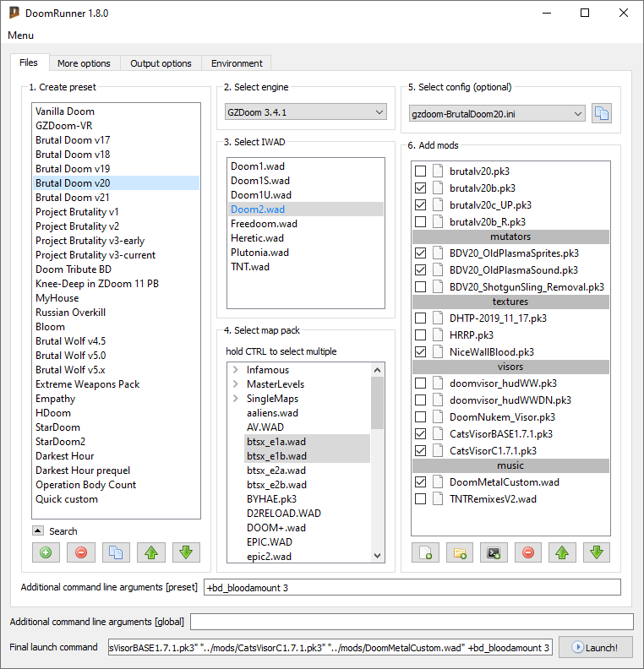Add a mod file to list
The height and width of the screenshot is (669, 644).
click(425, 553)
